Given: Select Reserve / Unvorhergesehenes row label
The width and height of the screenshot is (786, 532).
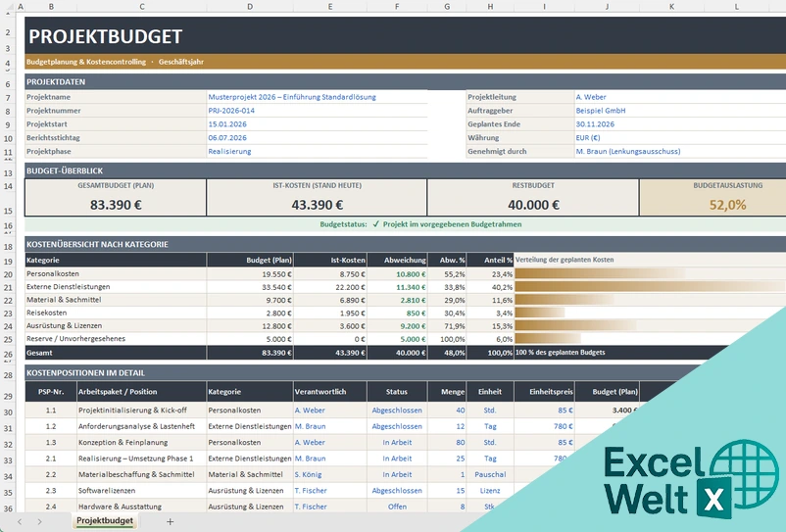Looking at the screenshot, I should point(116,339).
